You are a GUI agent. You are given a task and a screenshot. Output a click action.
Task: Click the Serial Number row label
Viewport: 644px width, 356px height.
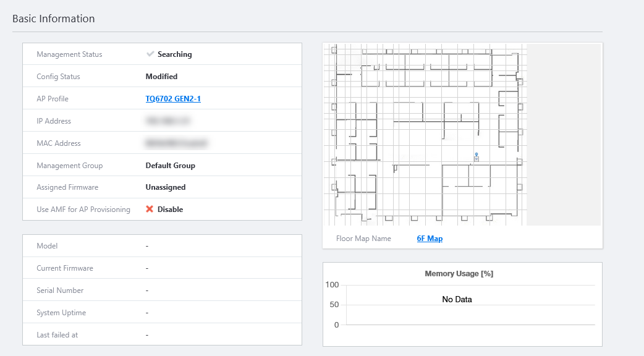[60, 290]
